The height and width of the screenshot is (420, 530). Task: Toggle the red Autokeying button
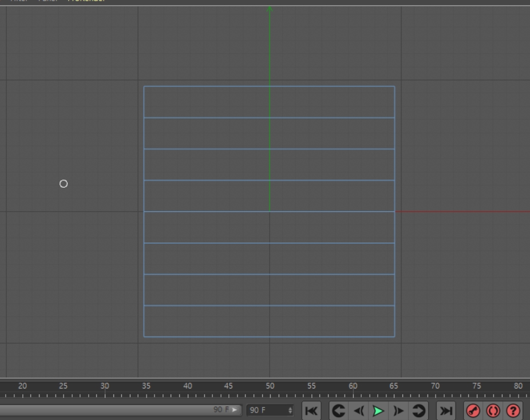[493, 411]
